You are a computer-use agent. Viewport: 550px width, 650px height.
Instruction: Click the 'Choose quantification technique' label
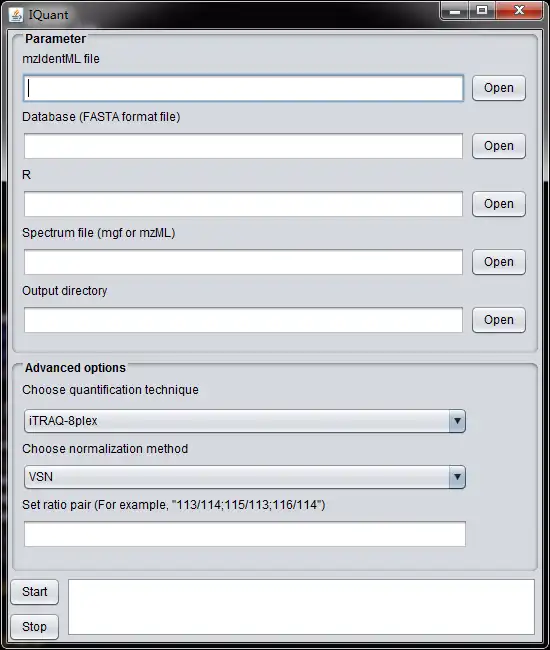[110, 390]
